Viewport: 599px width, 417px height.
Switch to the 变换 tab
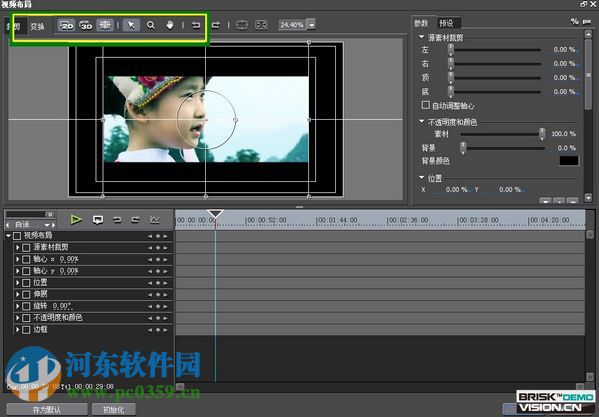click(x=37, y=27)
